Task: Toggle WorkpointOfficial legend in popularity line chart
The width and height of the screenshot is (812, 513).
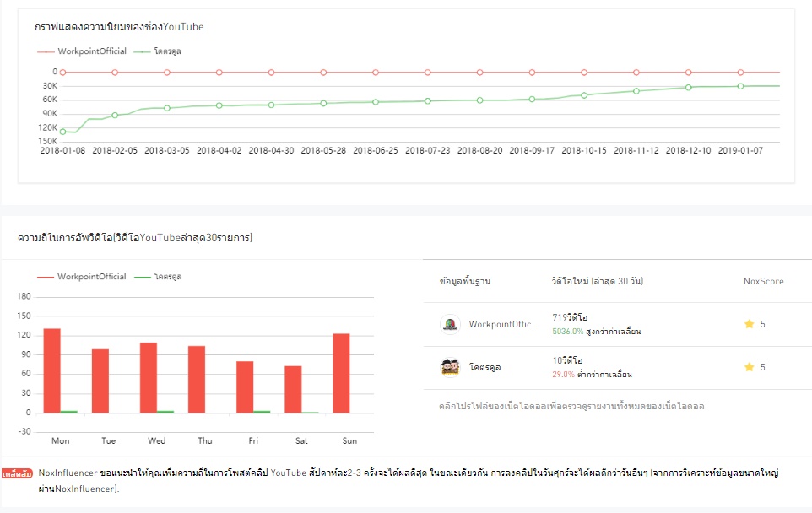Action: pyautogui.click(x=82, y=51)
